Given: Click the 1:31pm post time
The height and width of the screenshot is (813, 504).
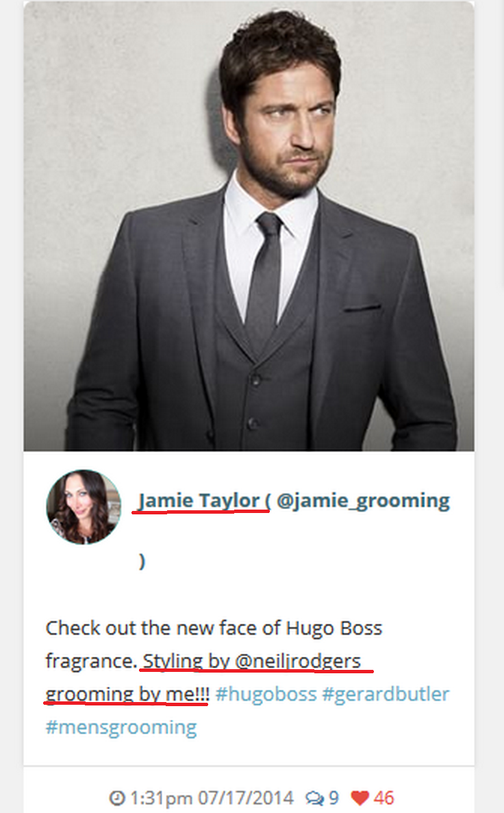Looking at the screenshot, I should [x=161, y=797].
